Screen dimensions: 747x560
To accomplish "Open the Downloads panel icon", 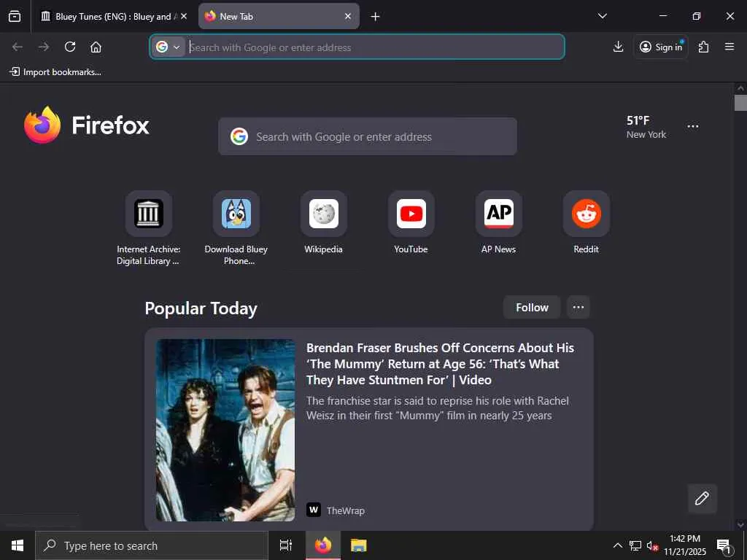I will (x=618, y=47).
